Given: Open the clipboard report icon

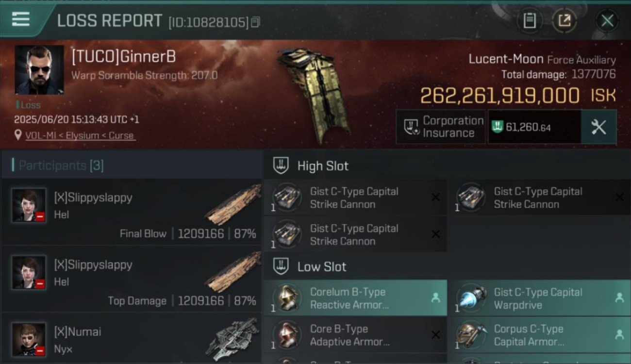Looking at the screenshot, I should (530, 20).
